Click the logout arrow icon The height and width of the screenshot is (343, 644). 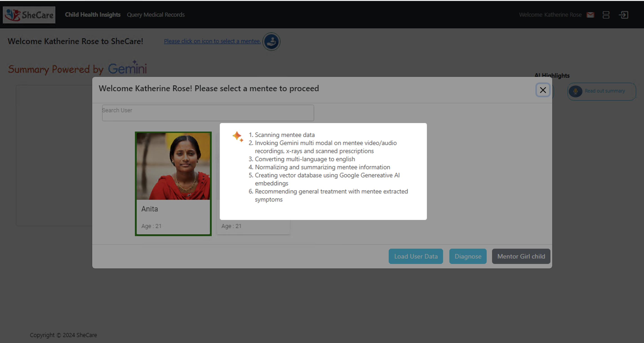coord(624,15)
